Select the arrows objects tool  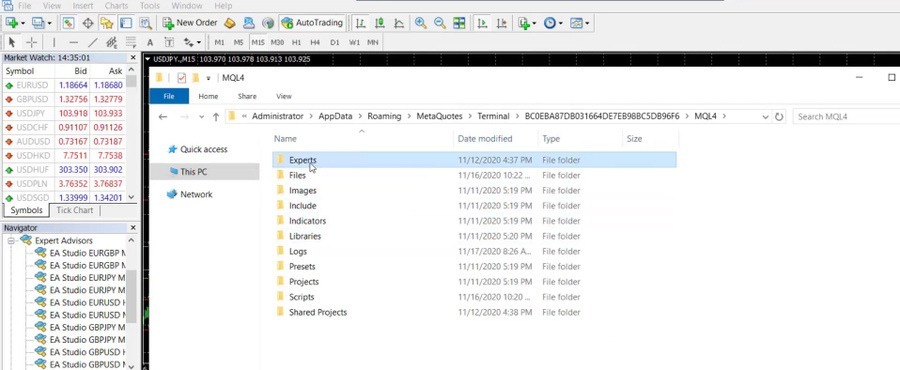pyautogui.click(x=188, y=42)
